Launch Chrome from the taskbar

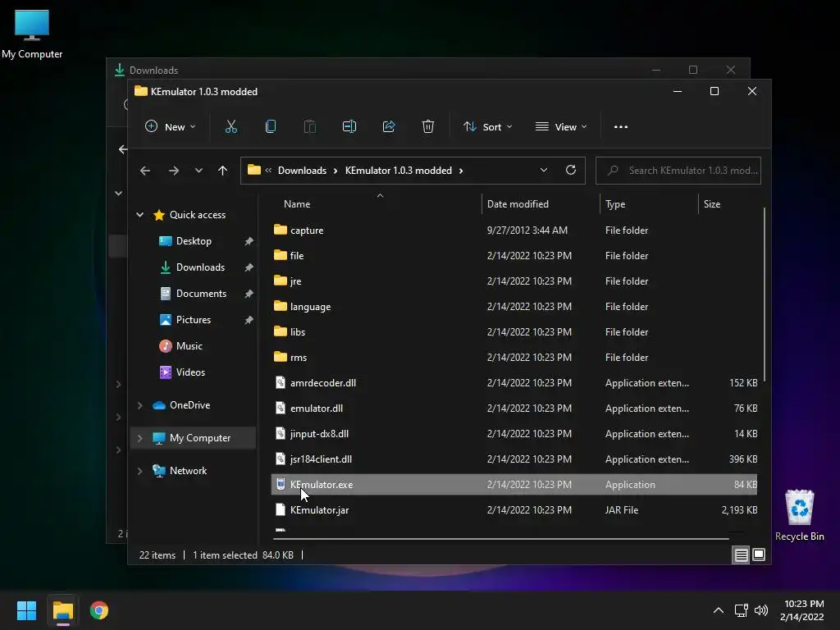coord(99,610)
